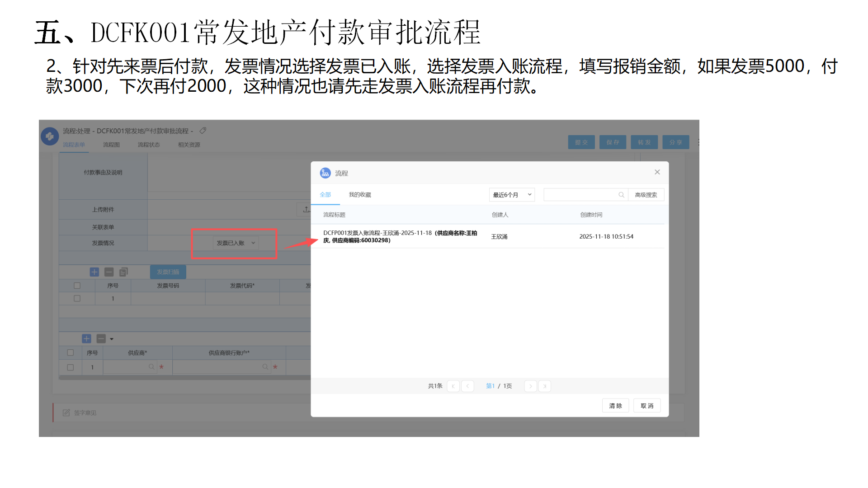This screenshot has width=868, height=488.
Task: Click the edit pencil icon beside flow title
Action: [203, 131]
